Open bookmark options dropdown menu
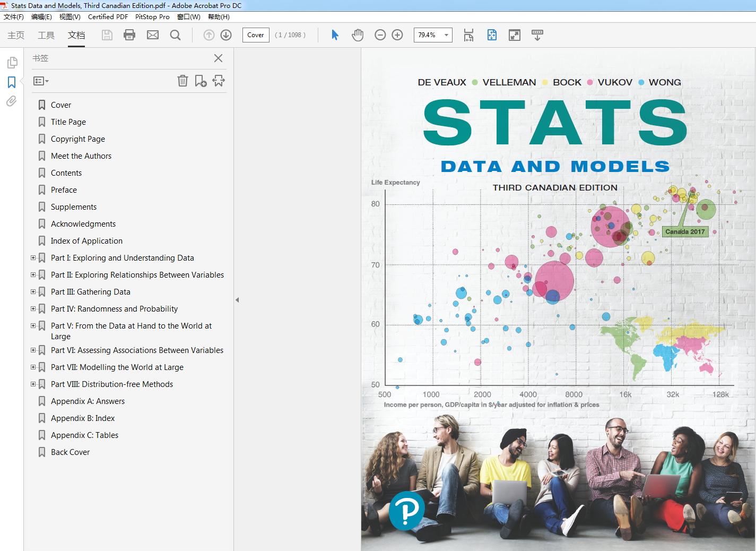This screenshot has height=551, width=756. click(x=41, y=81)
